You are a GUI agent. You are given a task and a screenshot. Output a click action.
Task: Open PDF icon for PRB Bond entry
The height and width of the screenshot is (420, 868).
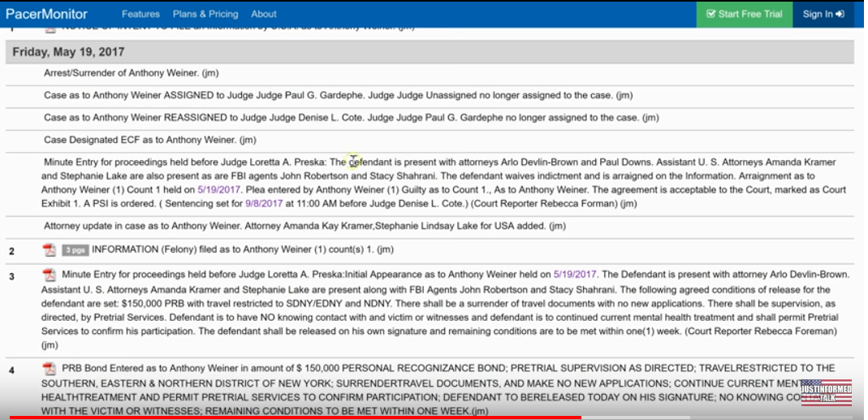pos(50,370)
